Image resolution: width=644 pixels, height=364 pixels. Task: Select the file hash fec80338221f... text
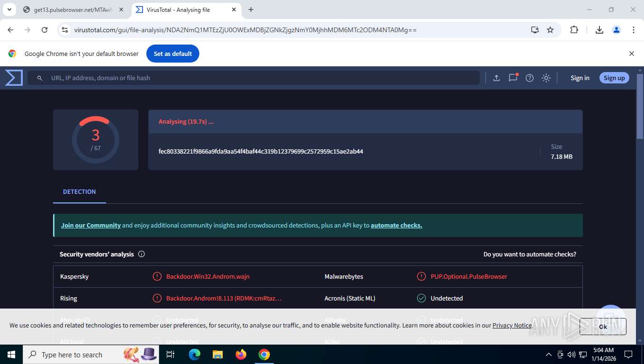click(261, 152)
